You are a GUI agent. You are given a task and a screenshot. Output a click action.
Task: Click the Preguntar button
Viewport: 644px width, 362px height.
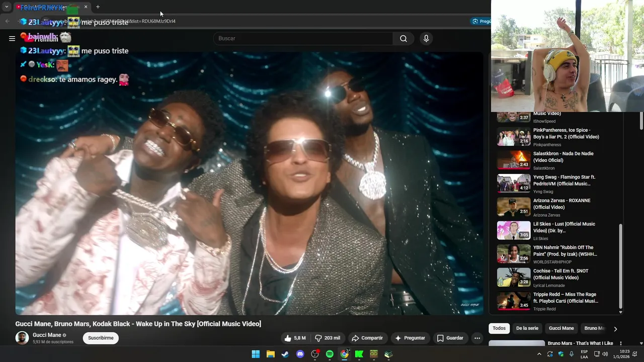pos(410,338)
